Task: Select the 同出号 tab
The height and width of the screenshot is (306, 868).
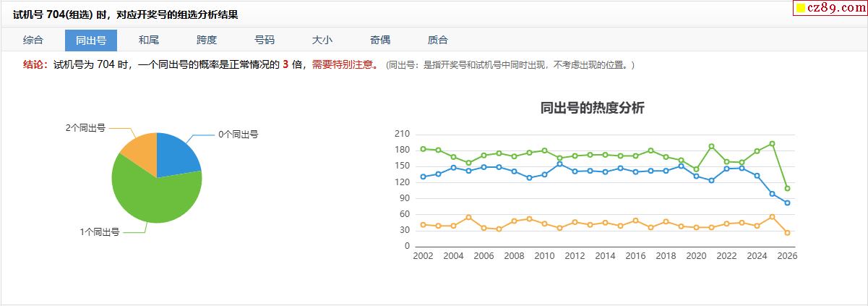Action: pos(91,41)
